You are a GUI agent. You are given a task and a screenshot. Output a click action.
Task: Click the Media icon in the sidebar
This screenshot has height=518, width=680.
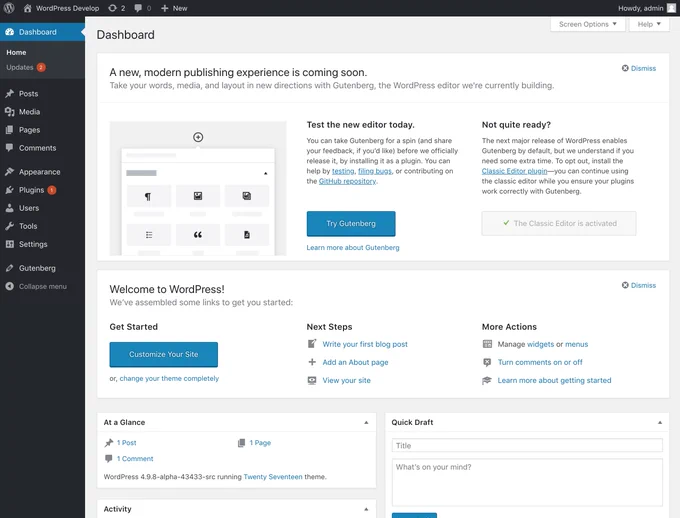10,111
